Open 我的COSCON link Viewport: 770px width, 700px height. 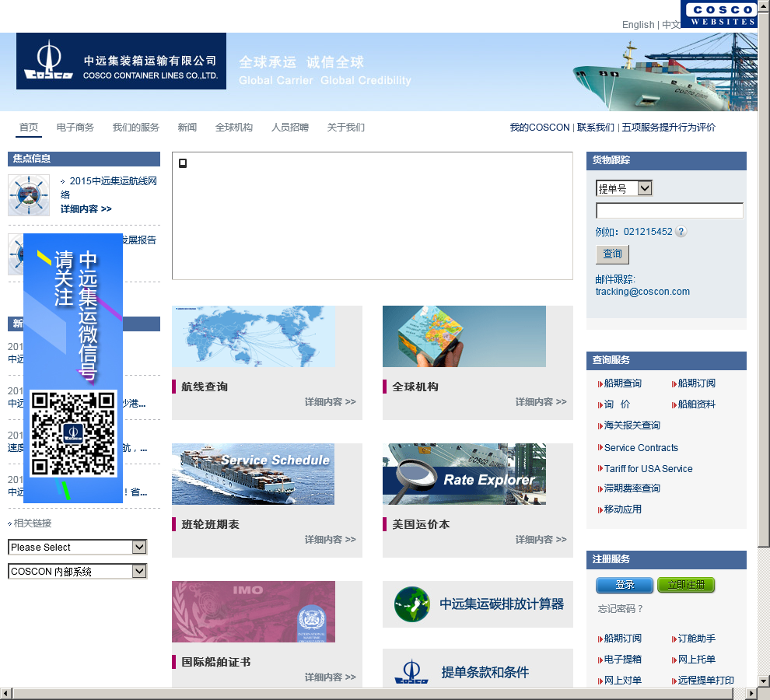539,128
